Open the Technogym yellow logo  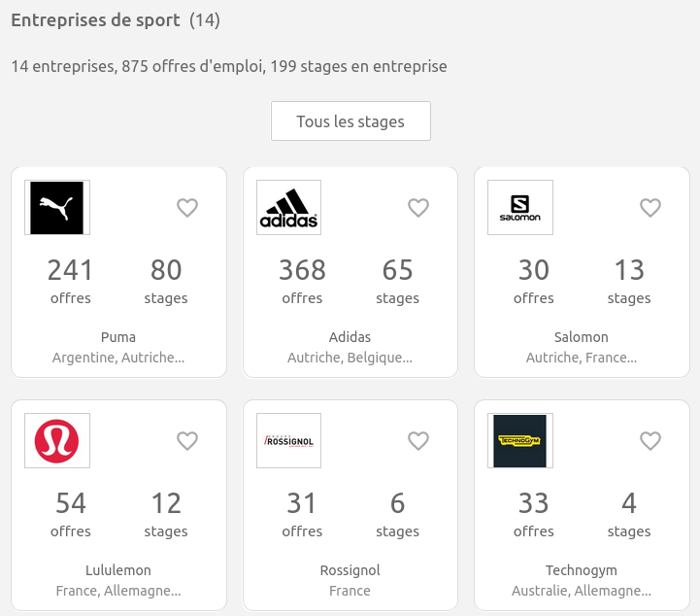[520, 440]
